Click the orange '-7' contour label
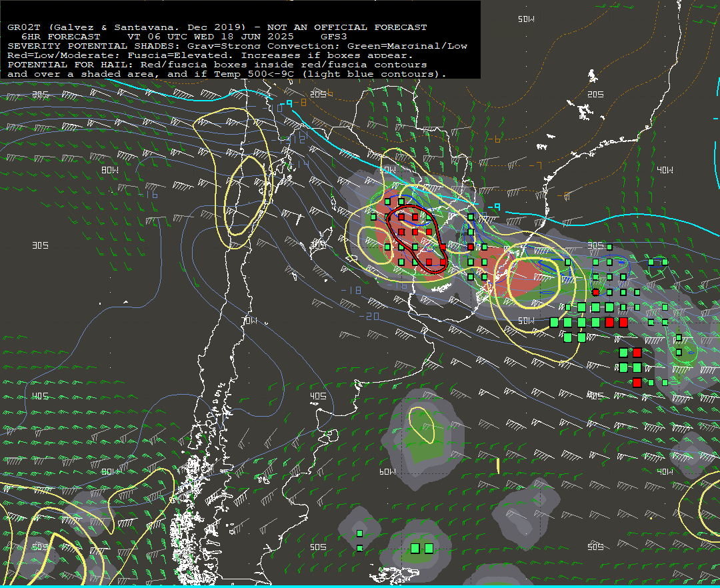 pos(535,165)
